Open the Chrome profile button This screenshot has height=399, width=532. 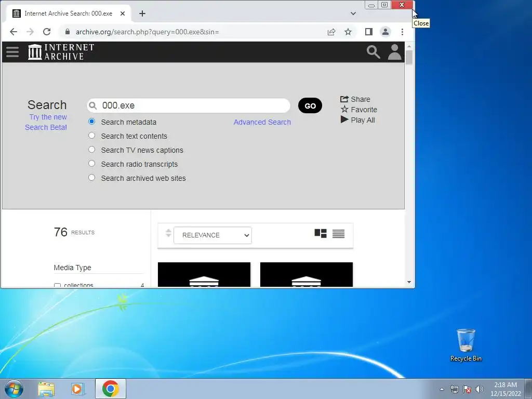click(x=385, y=32)
